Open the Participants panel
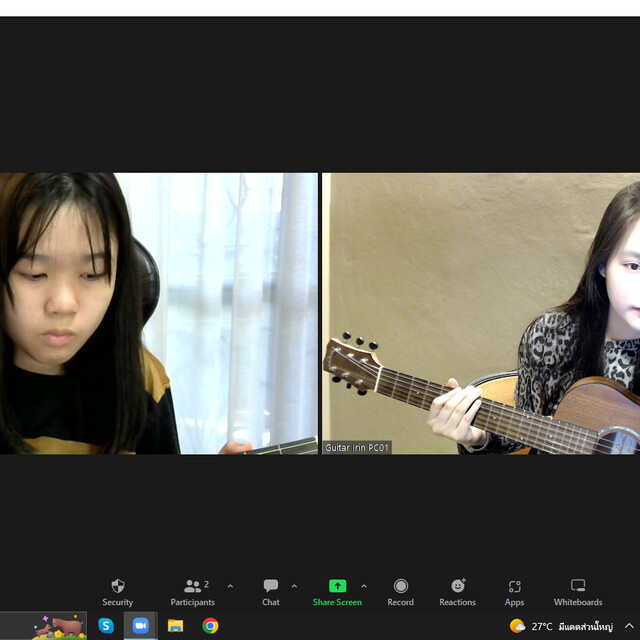 pyautogui.click(x=192, y=592)
